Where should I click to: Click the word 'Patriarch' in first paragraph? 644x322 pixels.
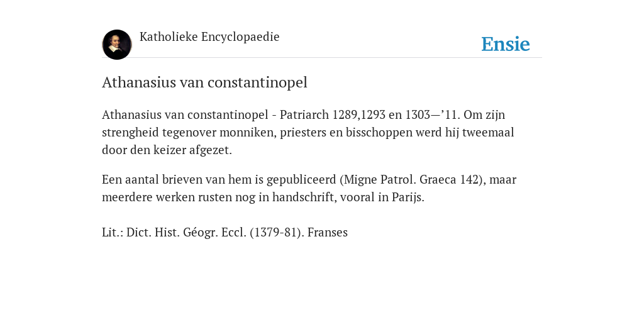(x=304, y=114)
